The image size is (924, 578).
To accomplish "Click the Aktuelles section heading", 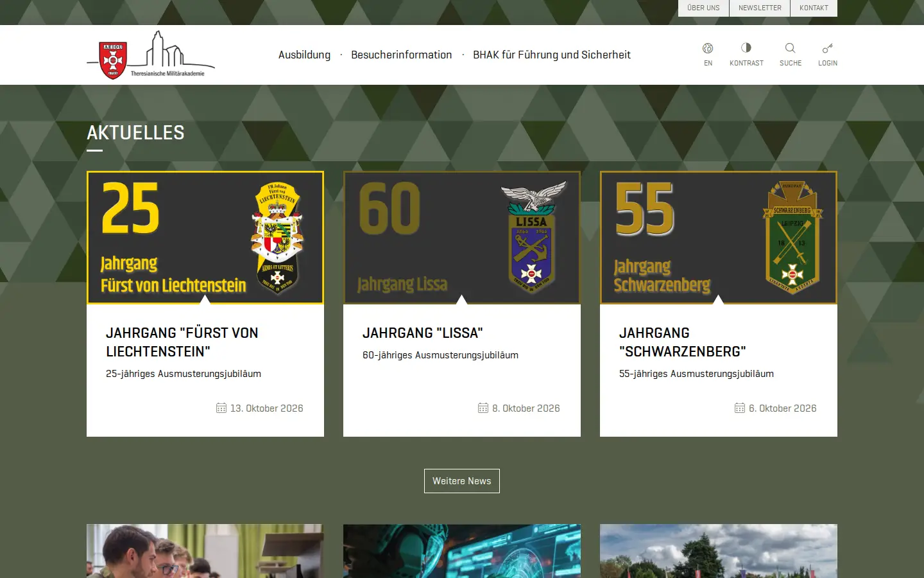I will click(x=135, y=133).
